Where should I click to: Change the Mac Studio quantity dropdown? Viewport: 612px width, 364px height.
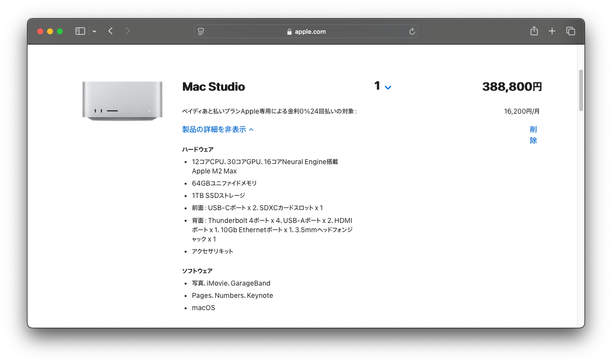(x=382, y=87)
